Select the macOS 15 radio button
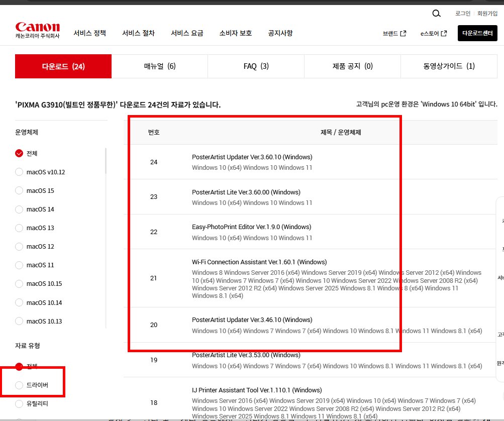504x421 pixels. [19, 190]
